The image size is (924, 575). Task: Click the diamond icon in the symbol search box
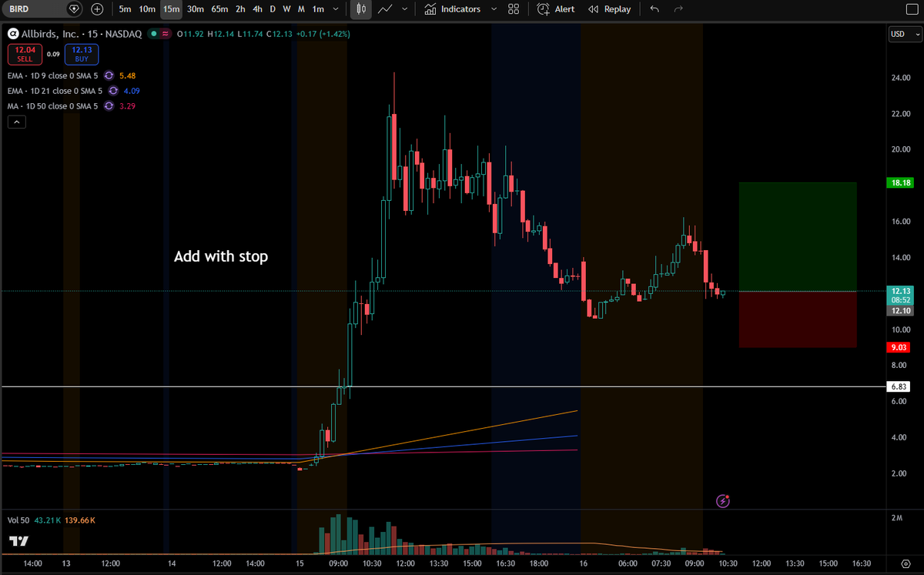(74, 9)
